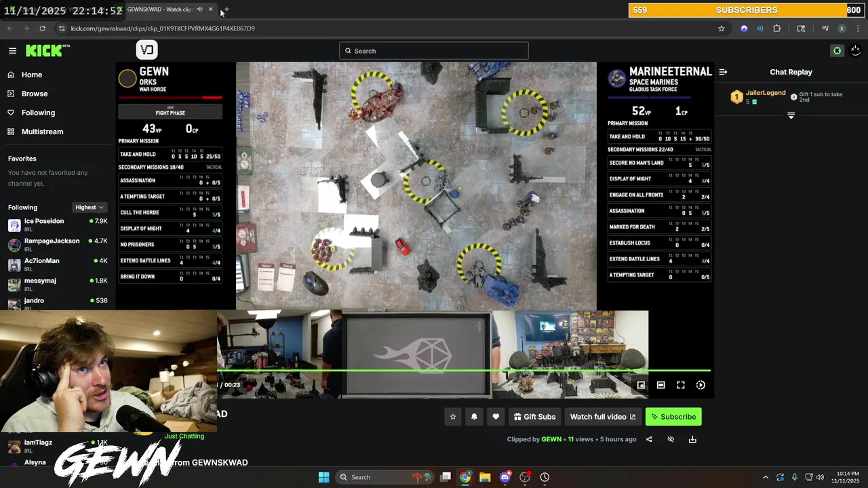868x488 pixels.
Task: Click the Kick logo
Action: click(47, 50)
